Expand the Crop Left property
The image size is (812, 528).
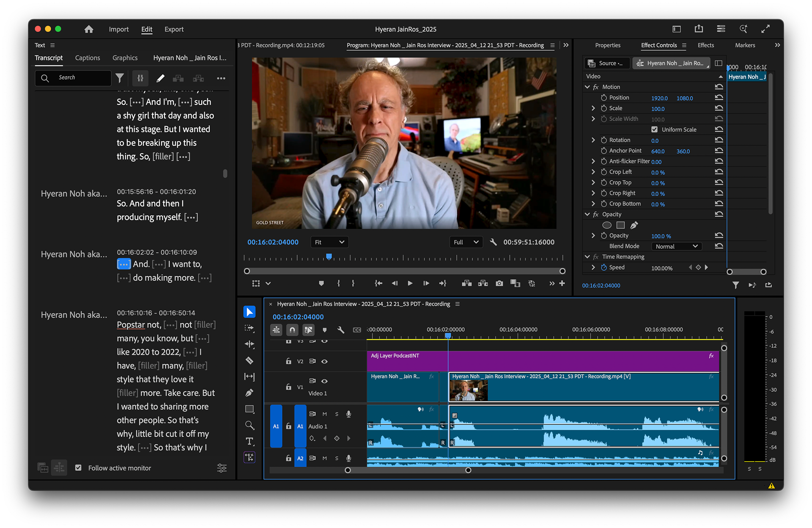point(593,172)
